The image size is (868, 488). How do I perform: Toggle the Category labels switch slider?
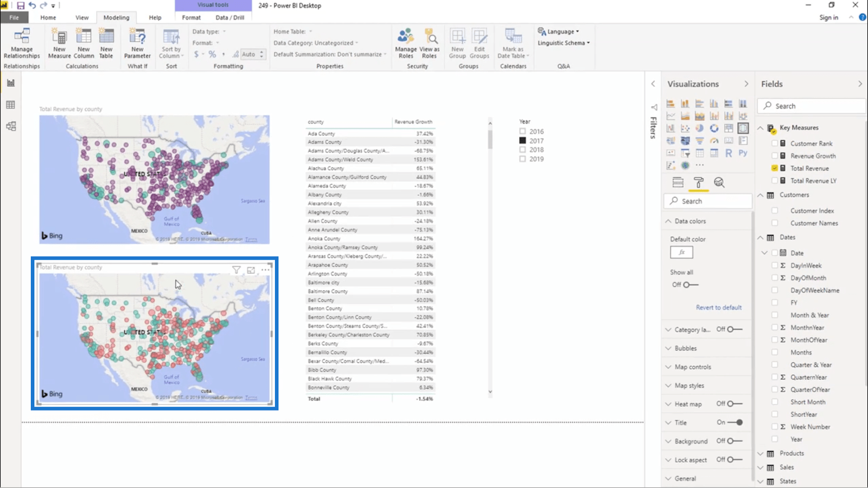coord(735,329)
